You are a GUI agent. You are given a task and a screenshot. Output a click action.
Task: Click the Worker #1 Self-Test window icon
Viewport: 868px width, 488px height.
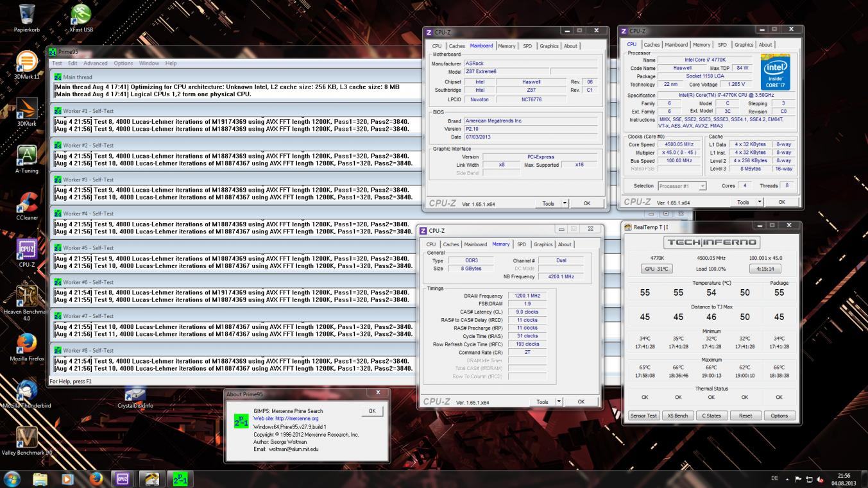58,111
